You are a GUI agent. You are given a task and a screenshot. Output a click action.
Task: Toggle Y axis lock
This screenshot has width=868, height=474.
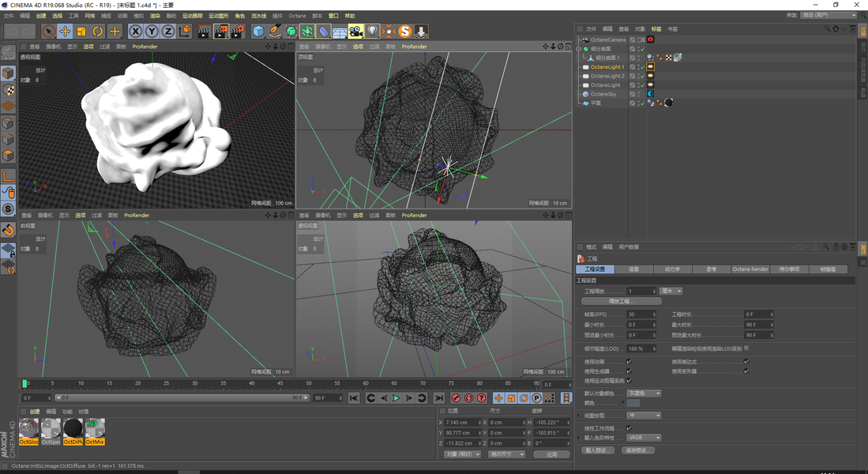tap(152, 32)
